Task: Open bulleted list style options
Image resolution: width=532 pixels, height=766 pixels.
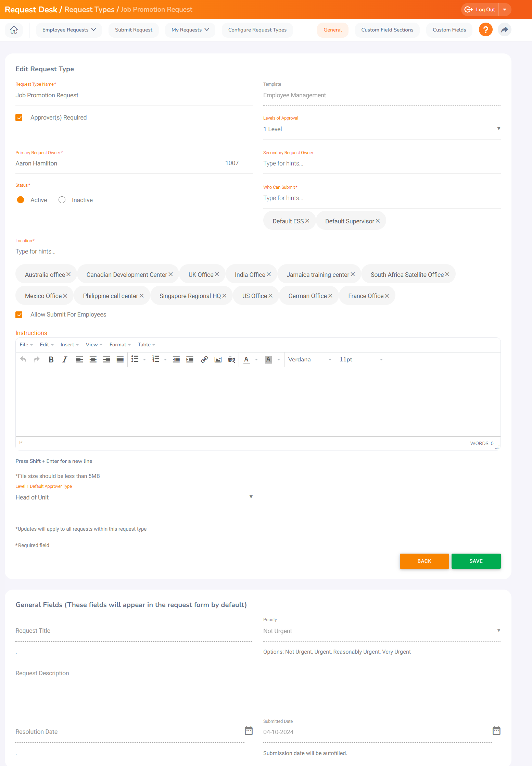Action: [x=144, y=359]
